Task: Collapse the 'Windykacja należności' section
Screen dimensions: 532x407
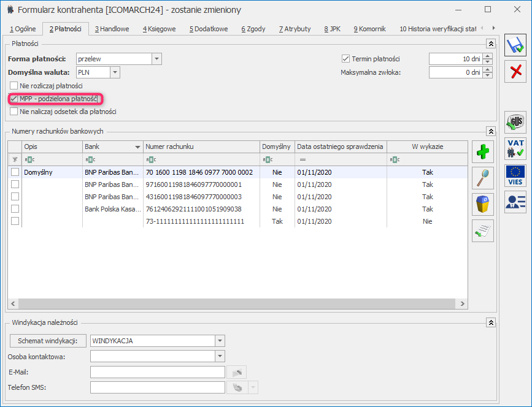Action: point(490,322)
